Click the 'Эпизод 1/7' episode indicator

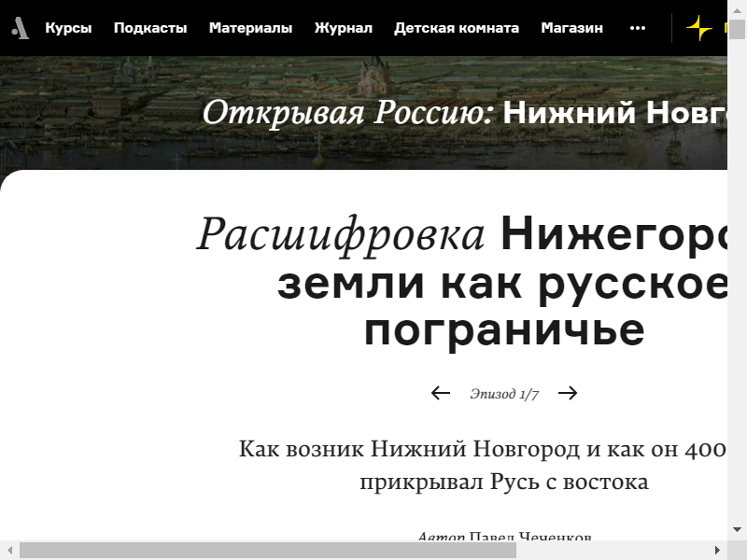[504, 394]
